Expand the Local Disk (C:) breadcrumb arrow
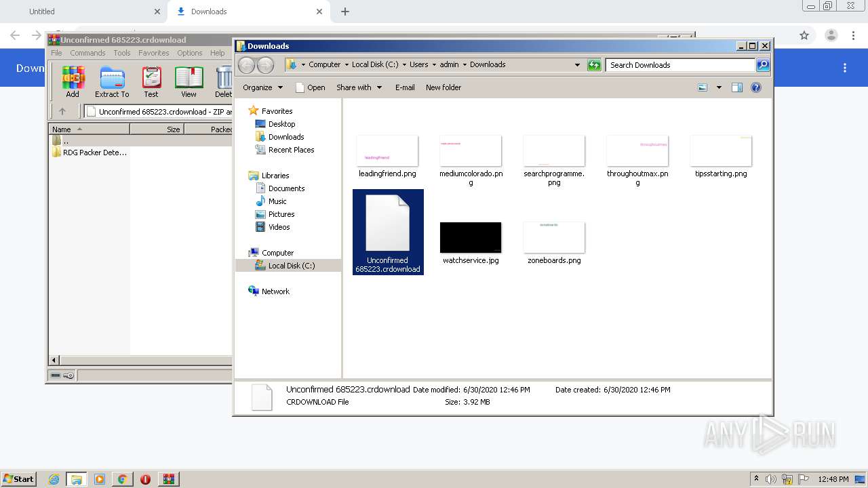 (x=404, y=65)
